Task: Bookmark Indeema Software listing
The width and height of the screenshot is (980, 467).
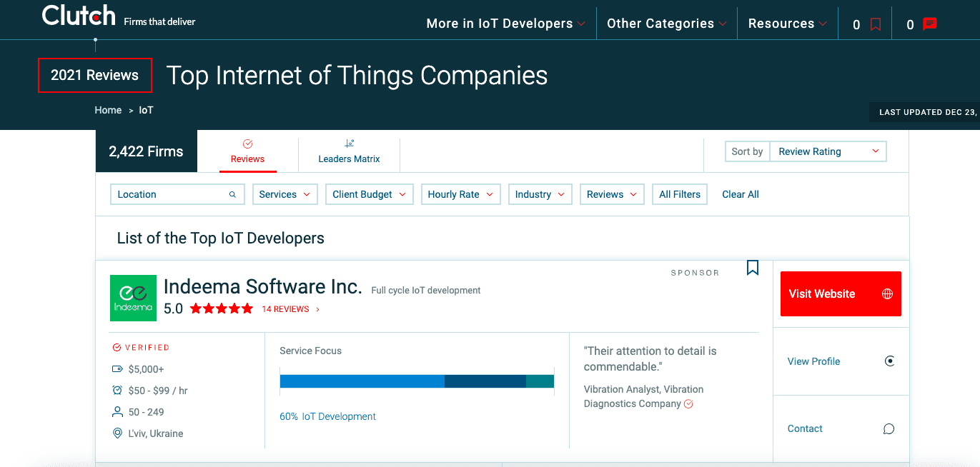Action: (752, 268)
